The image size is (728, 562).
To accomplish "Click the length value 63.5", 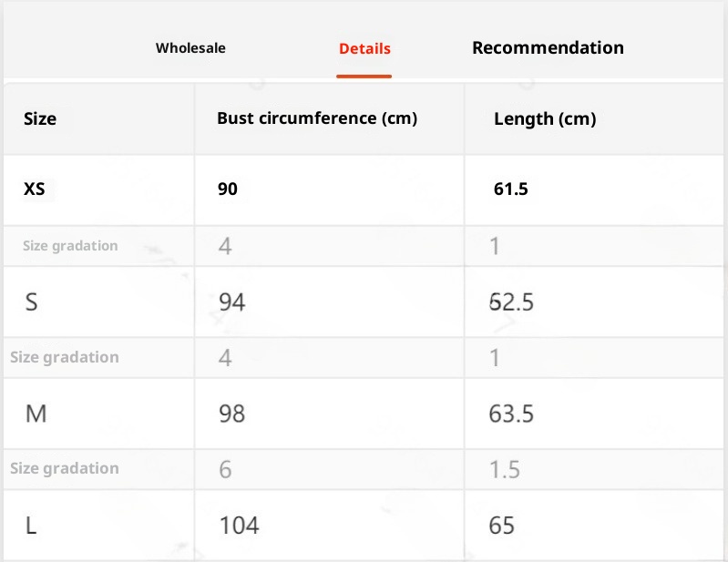I will click(511, 414).
